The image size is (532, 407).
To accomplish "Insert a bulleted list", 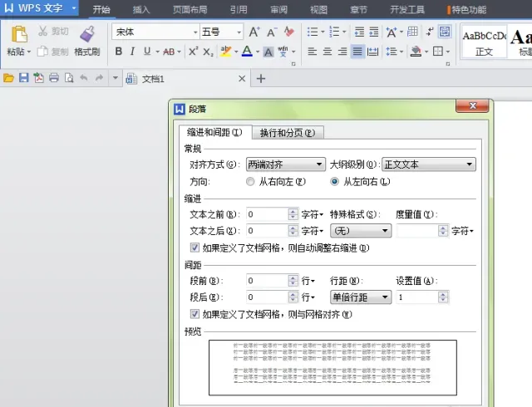I will [x=313, y=32].
